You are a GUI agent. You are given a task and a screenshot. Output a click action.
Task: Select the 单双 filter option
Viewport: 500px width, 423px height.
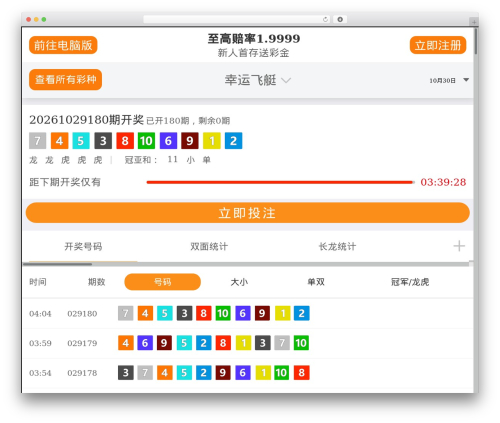pos(316,282)
